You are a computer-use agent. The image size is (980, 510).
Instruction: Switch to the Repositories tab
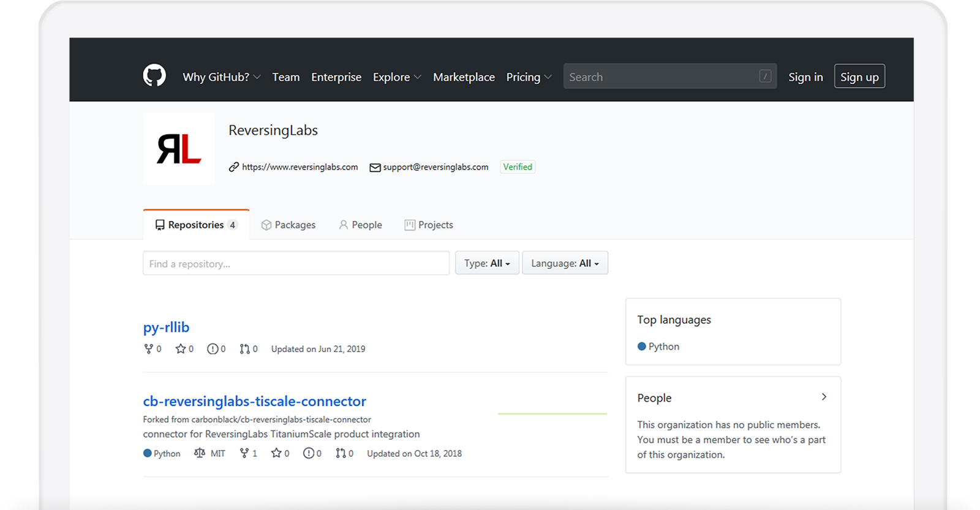click(x=196, y=225)
